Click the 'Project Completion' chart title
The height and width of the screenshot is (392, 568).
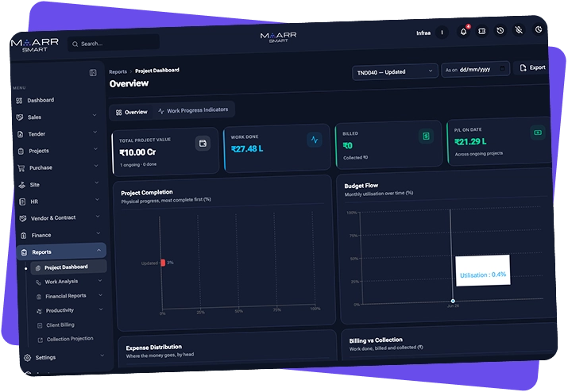147,193
